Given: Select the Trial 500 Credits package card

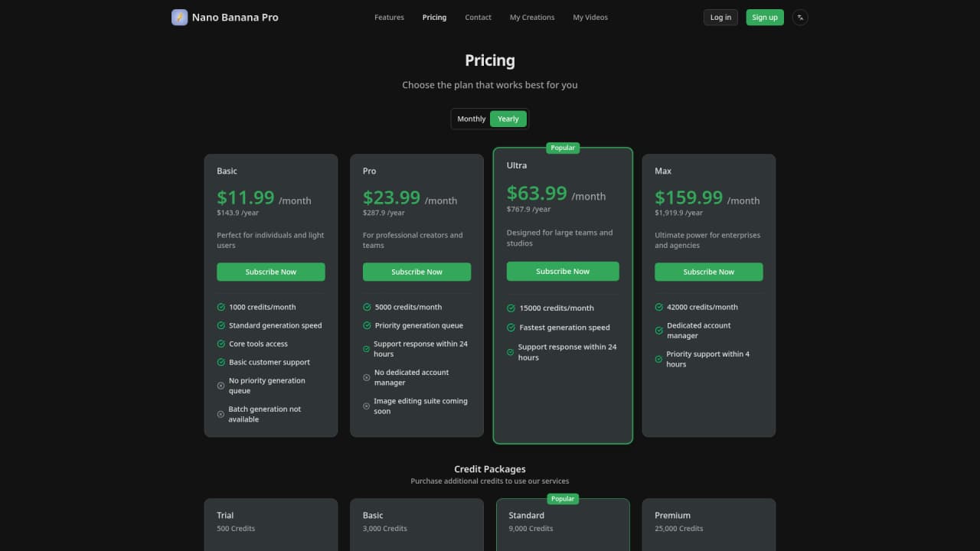Looking at the screenshot, I should tap(271, 525).
